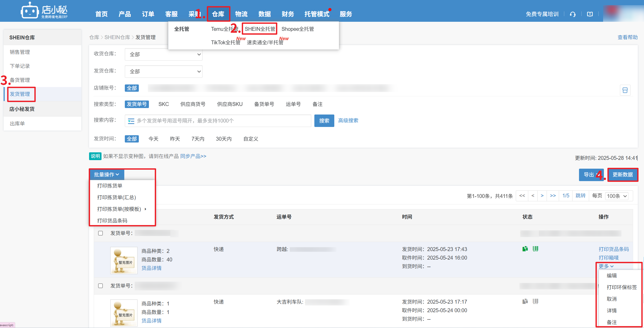Click gray barcode icon in second row
This screenshot has width=644, height=328.
coord(535,301)
